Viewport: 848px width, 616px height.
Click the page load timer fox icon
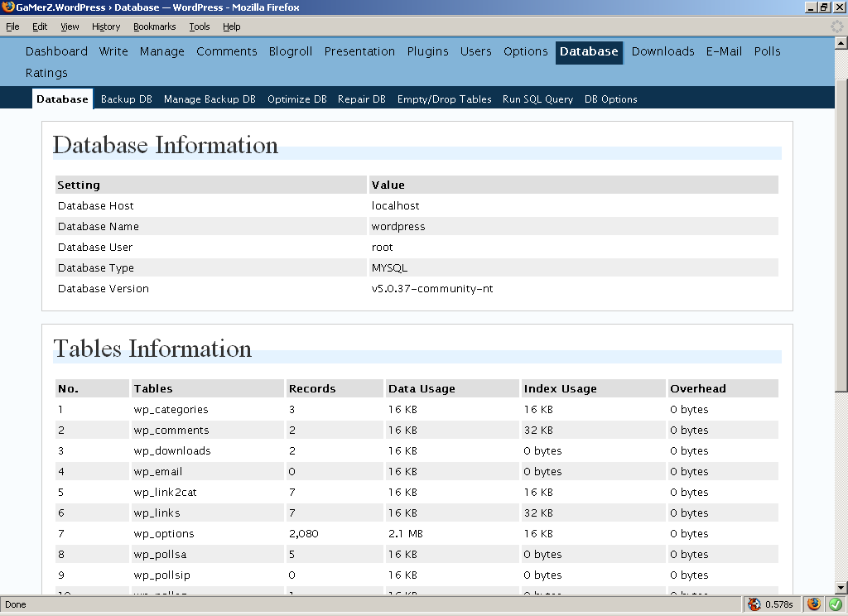pos(754,604)
